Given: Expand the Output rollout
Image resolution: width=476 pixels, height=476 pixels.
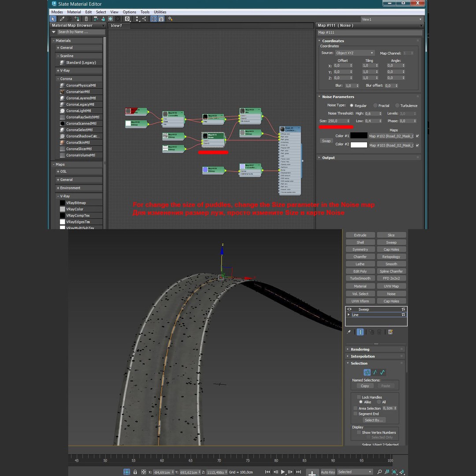Looking at the screenshot, I should click(x=328, y=158).
